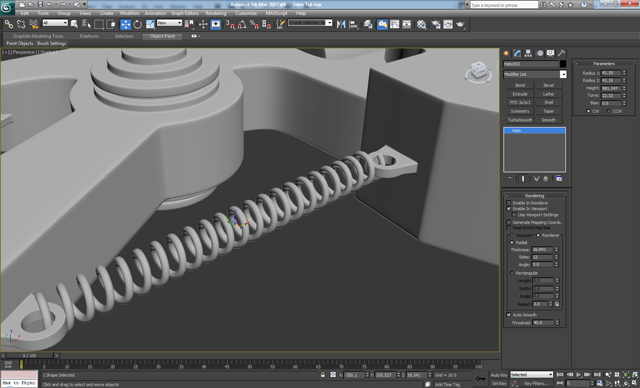Activate the Select and Rotate tool

[138, 24]
